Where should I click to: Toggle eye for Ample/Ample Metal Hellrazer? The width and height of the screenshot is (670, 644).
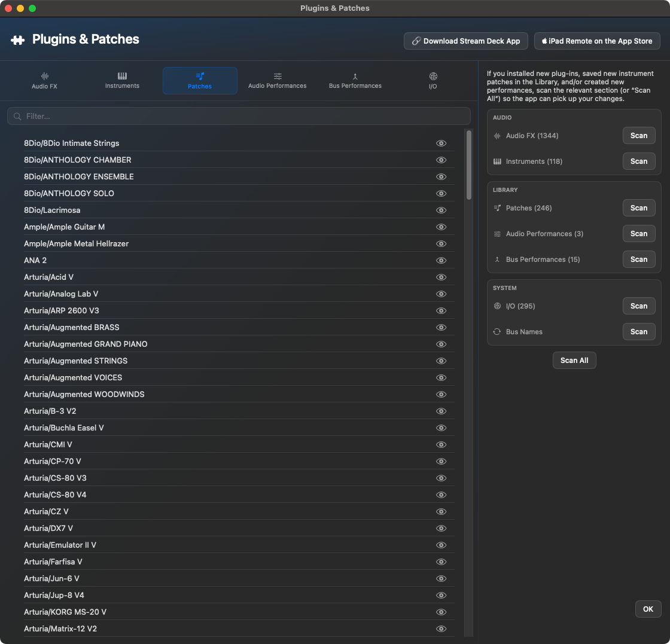click(x=441, y=243)
